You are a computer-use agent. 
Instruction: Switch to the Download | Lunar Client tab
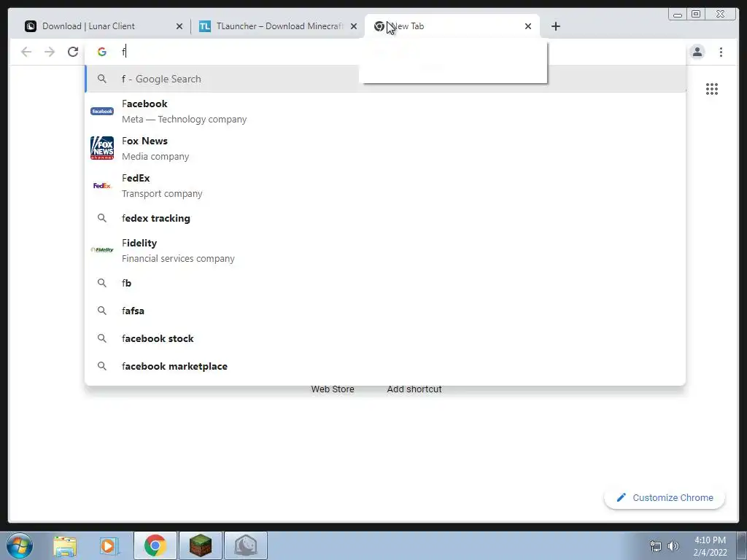[104, 26]
